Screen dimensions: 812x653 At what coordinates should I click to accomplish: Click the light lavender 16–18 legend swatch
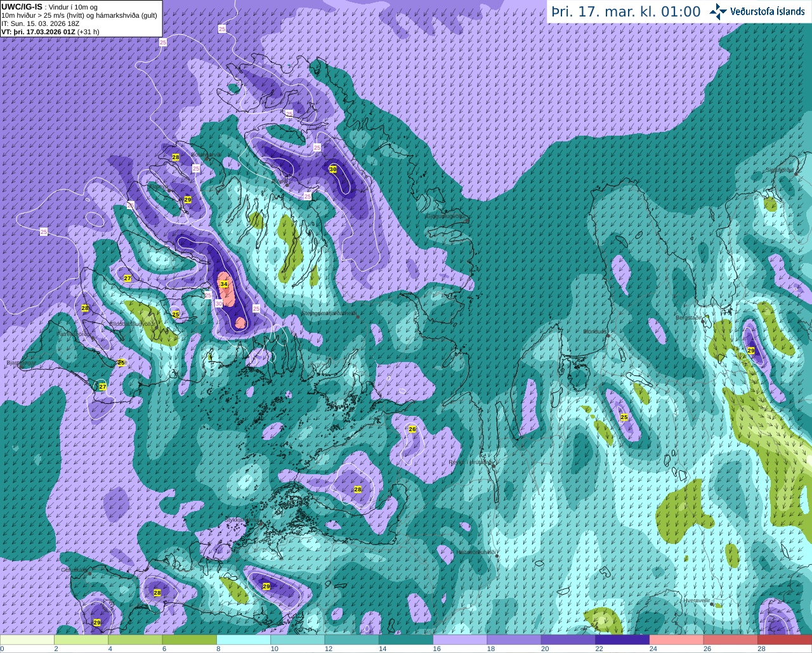(x=460, y=640)
